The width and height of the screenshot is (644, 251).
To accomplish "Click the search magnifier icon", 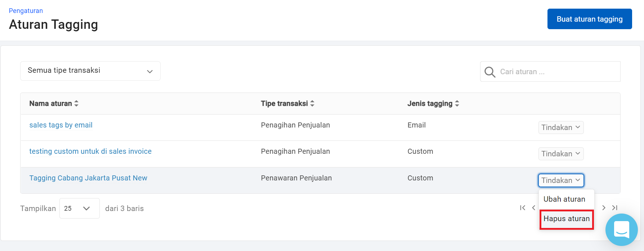I will pyautogui.click(x=489, y=72).
